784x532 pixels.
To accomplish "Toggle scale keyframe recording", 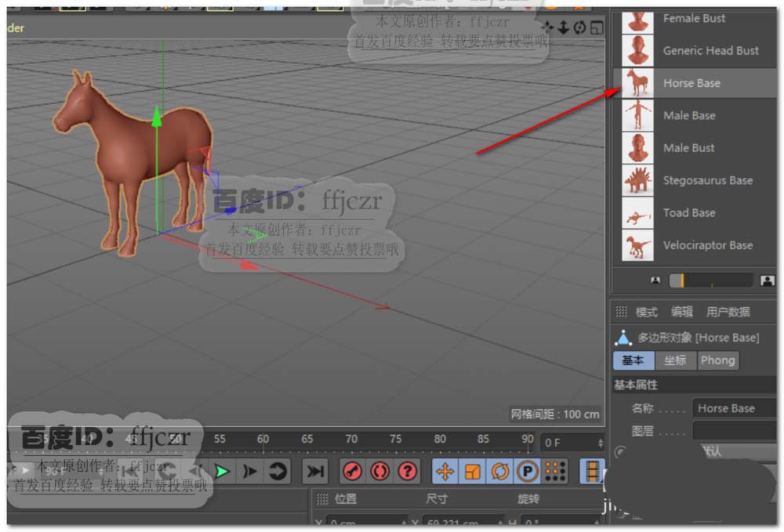I will click(x=473, y=471).
